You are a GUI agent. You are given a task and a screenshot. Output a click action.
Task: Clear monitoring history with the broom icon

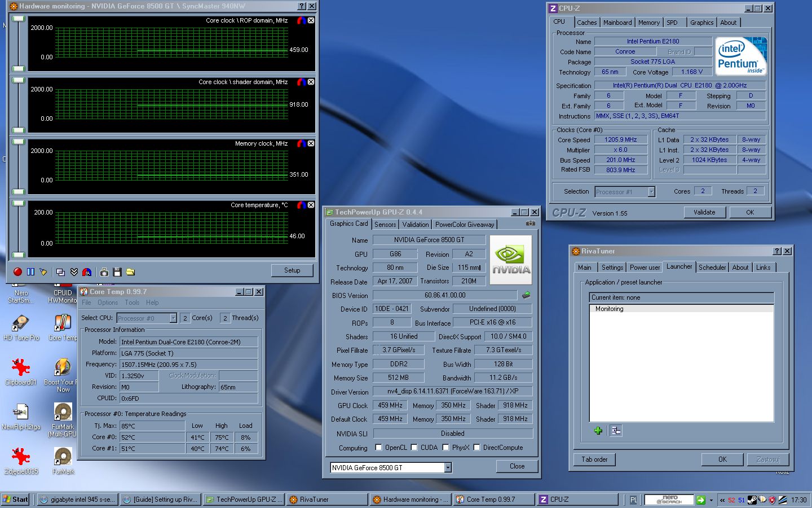pos(43,272)
